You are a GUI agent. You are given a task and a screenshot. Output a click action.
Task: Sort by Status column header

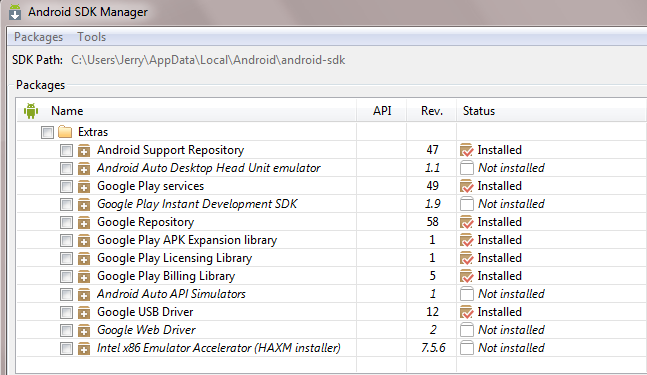coord(479,111)
